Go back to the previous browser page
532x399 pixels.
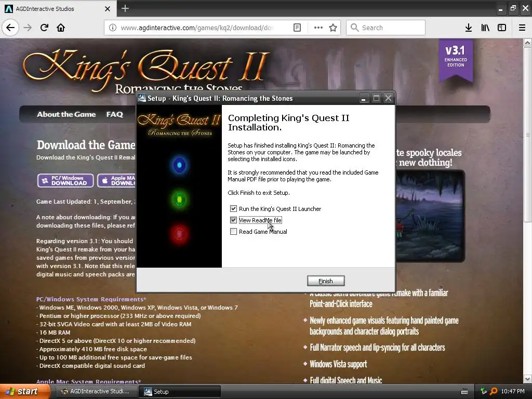[x=10, y=28]
